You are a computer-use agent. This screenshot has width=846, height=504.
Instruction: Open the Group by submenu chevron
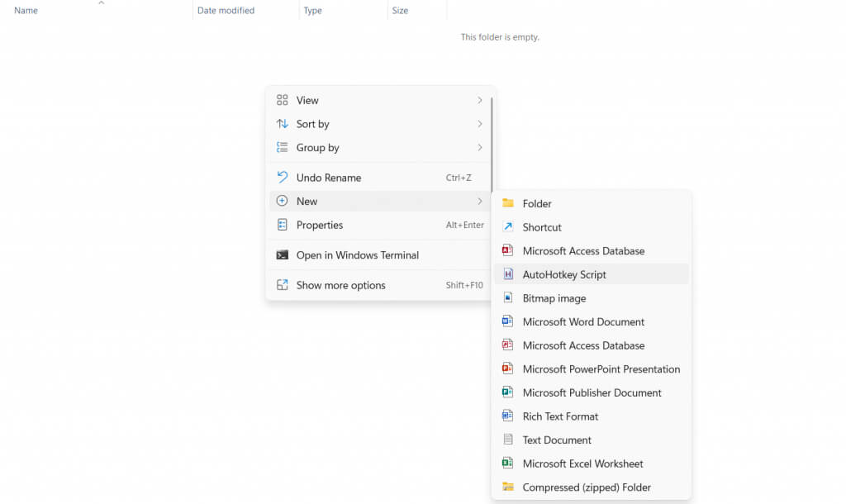(479, 148)
